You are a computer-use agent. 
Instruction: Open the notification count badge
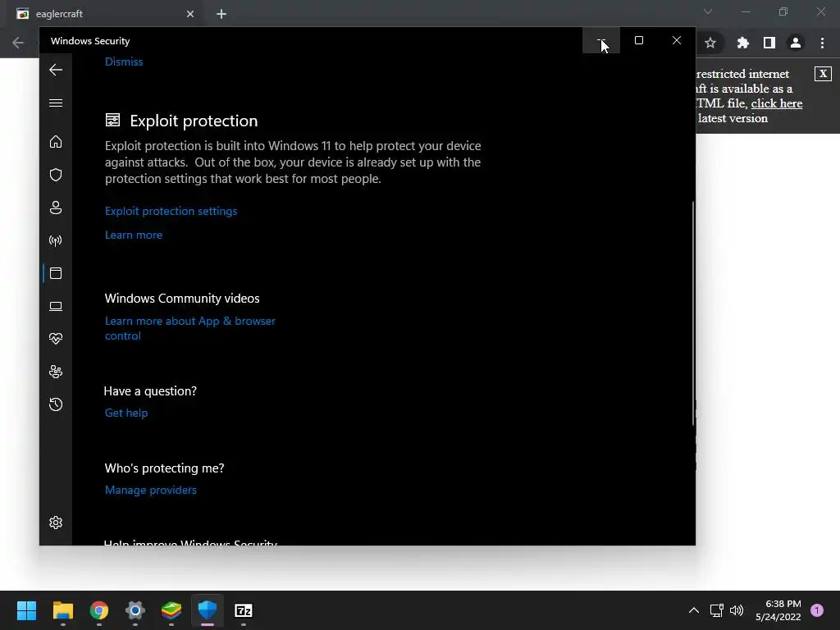pyautogui.click(x=817, y=610)
